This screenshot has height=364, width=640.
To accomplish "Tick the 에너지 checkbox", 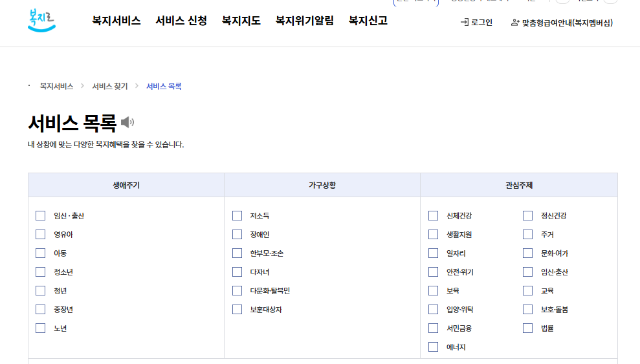I will [x=434, y=347].
